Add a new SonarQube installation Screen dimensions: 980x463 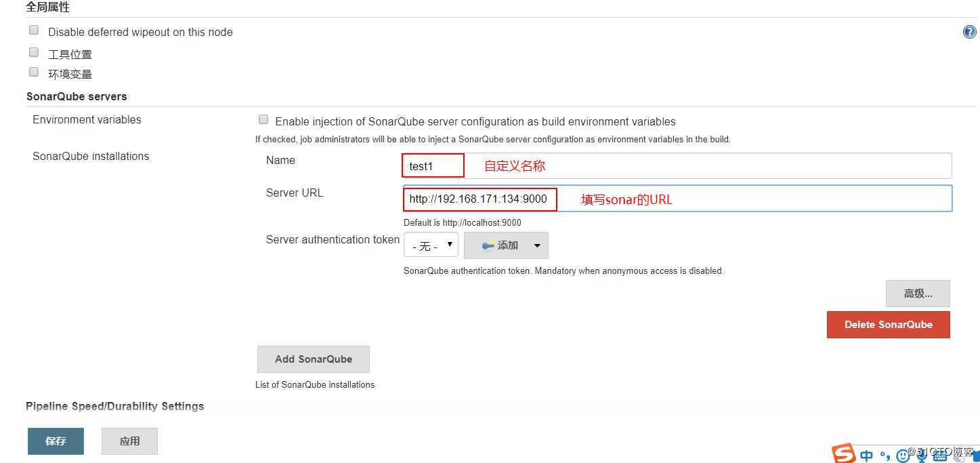(x=314, y=359)
